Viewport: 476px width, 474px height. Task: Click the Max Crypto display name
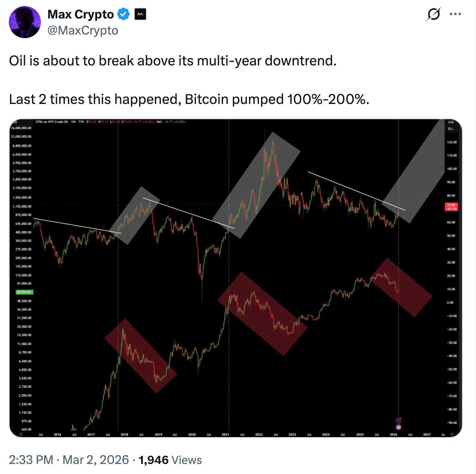click(x=80, y=14)
